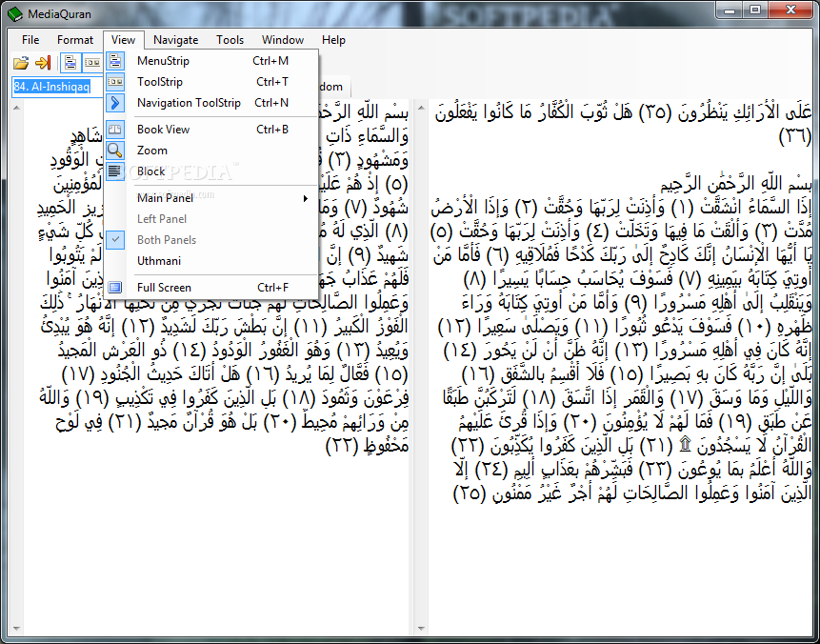This screenshot has width=820, height=644.
Task: Click the Block text icon
Action: click(x=115, y=171)
